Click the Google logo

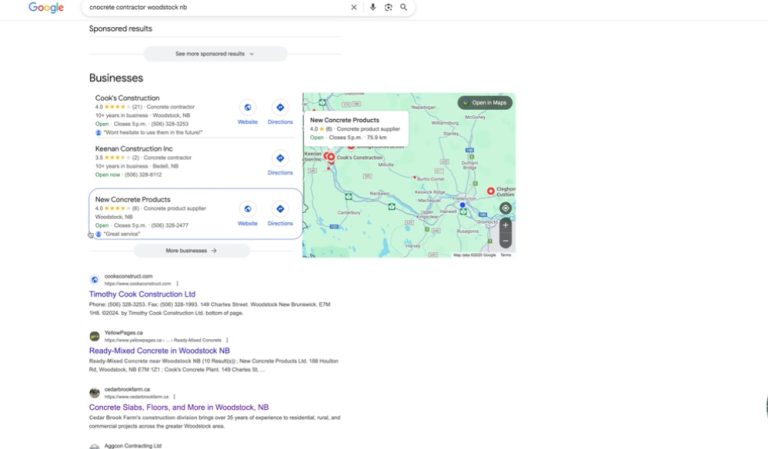46,8
